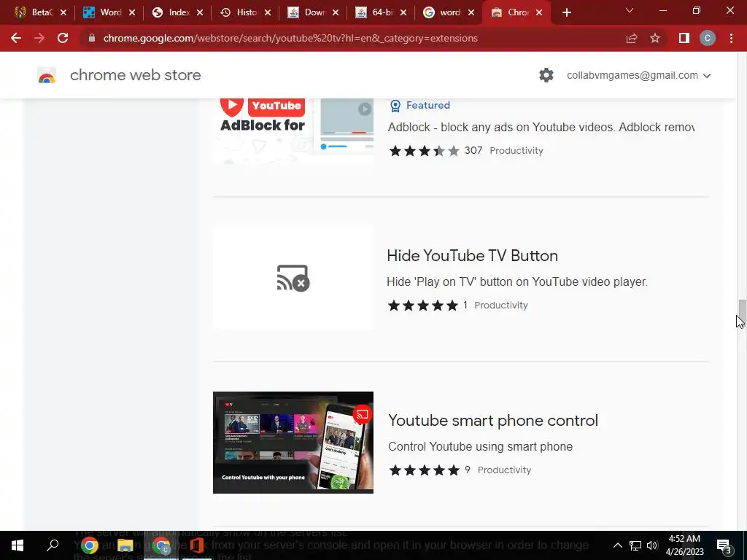The height and width of the screenshot is (560, 747).
Task: Click the five-star rating of Hide YouTube TV Button
Action: (x=422, y=306)
